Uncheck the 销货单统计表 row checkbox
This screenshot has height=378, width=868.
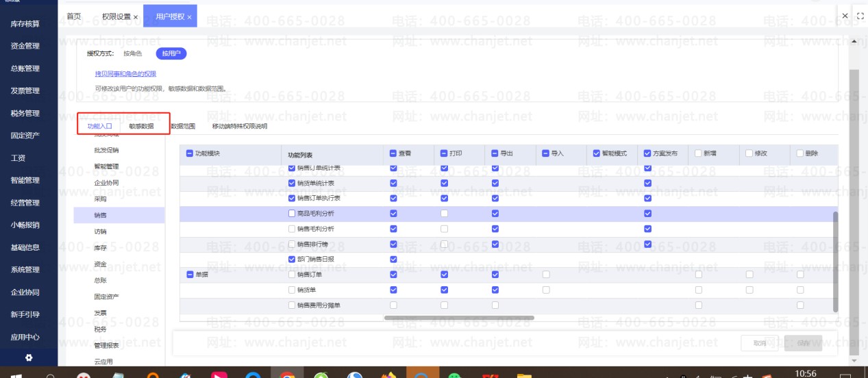click(x=292, y=183)
